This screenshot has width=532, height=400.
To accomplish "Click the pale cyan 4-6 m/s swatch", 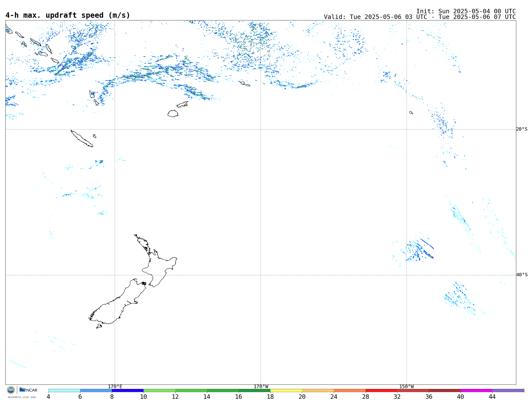I will [x=64, y=390].
